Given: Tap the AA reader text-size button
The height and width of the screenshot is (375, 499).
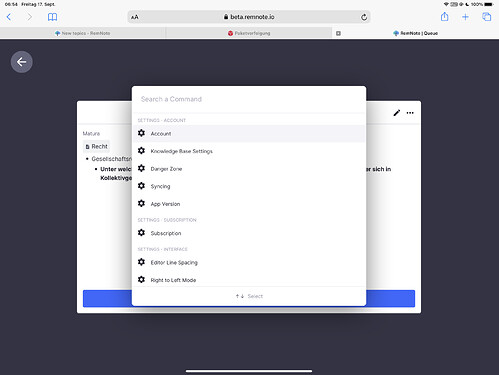Looking at the screenshot, I should (135, 17).
